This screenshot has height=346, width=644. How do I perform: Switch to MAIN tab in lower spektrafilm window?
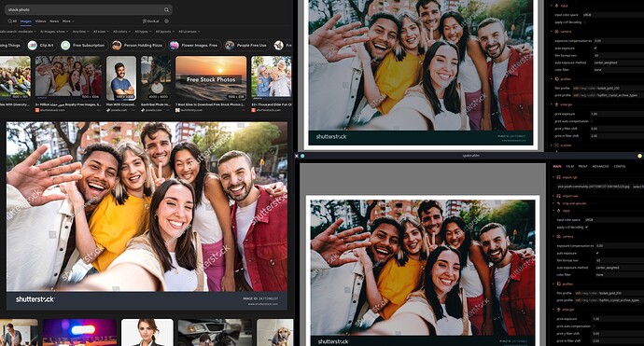557,167
